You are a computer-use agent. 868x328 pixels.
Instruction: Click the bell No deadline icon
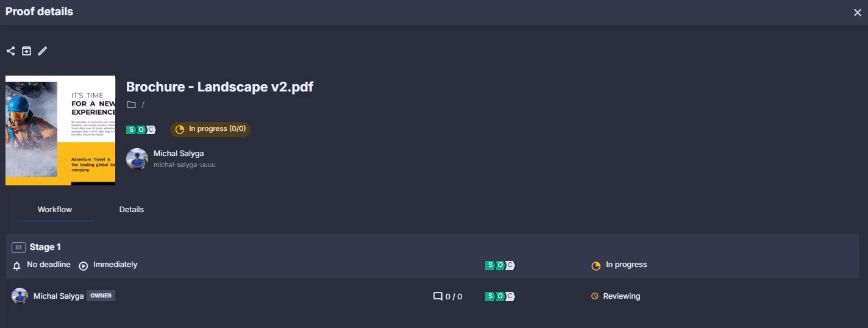click(x=17, y=266)
